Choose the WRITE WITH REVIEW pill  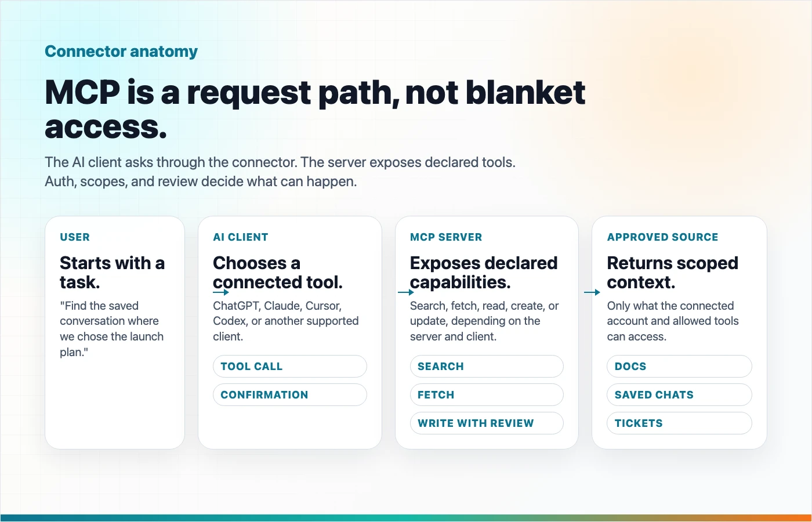(487, 423)
